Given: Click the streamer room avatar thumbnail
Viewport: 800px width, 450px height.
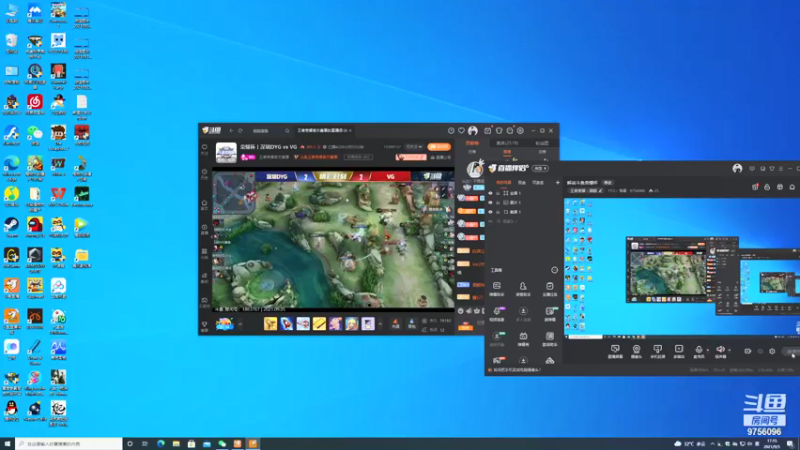Looking at the screenshot, I should (226, 152).
